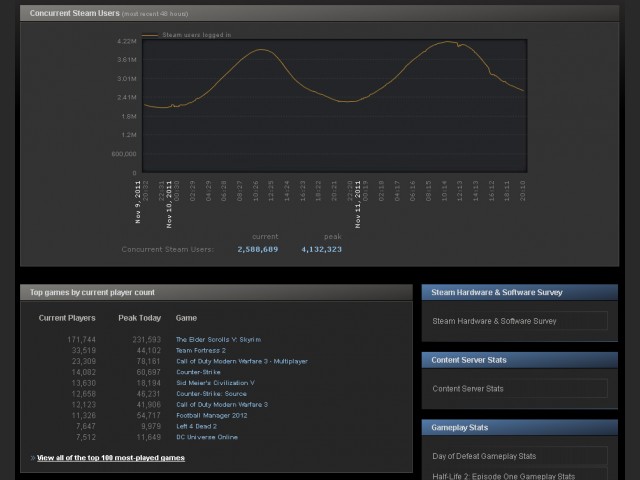Open Call of Duty Modern Warfare 3 single-player link
Image resolution: width=640 pixels, height=480 pixels.
click(222, 404)
